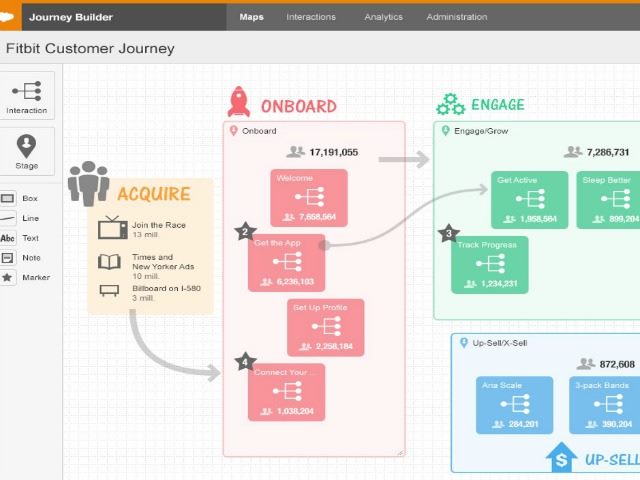Click the open book icon for Times ads
Viewport: 640px width, 480px height.
coord(109,262)
